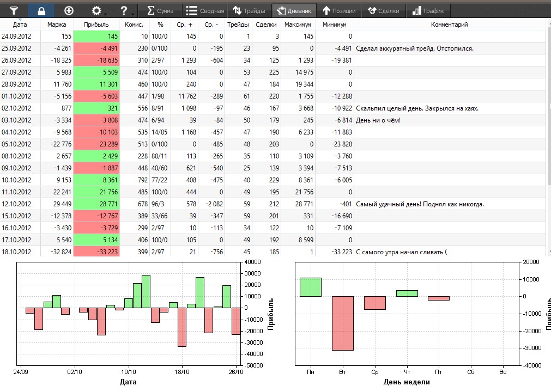Viewport: 551px width, 392px height.
Task: Click the Сделки handshake icon
Action: tap(372, 10)
